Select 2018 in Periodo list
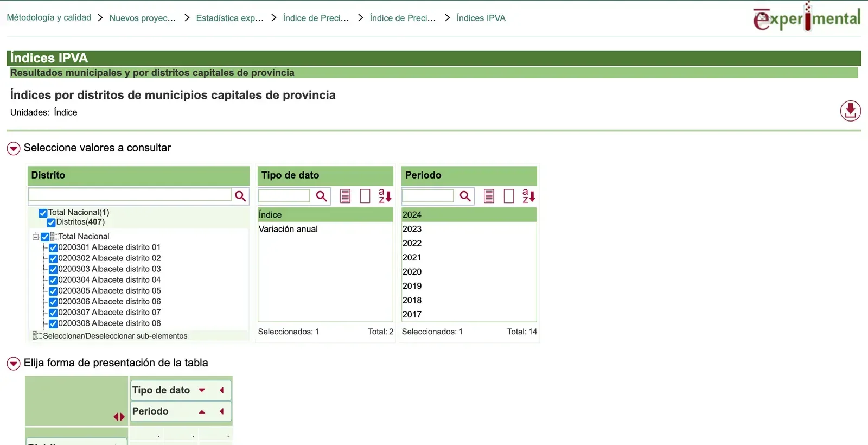The image size is (868, 445). pyautogui.click(x=469, y=300)
